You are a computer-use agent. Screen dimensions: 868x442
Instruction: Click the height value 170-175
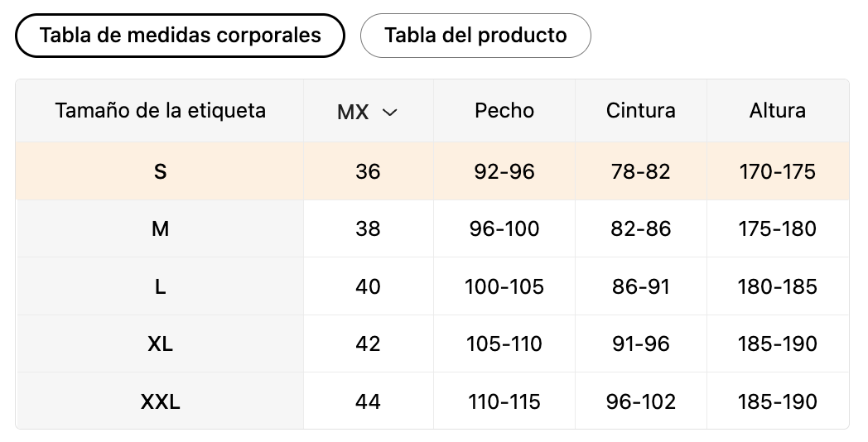coord(777,171)
